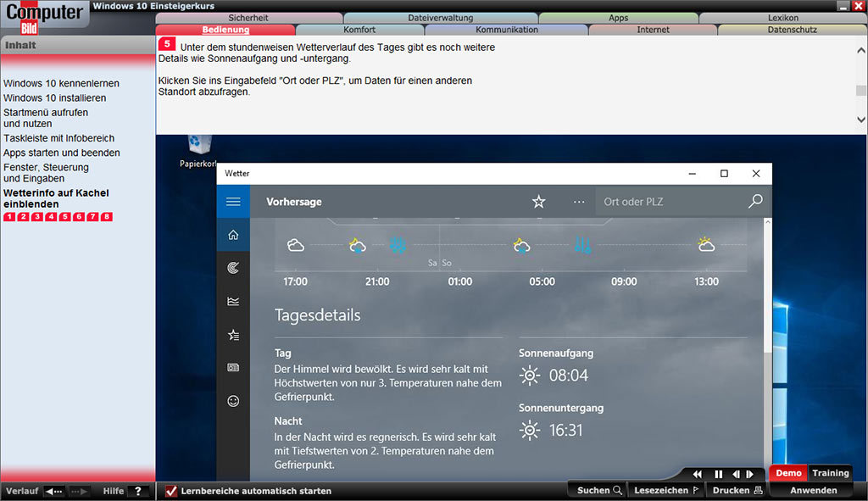Jump to lesson step 8
Viewport: 868px width, 501px height.
click(106, 216)
